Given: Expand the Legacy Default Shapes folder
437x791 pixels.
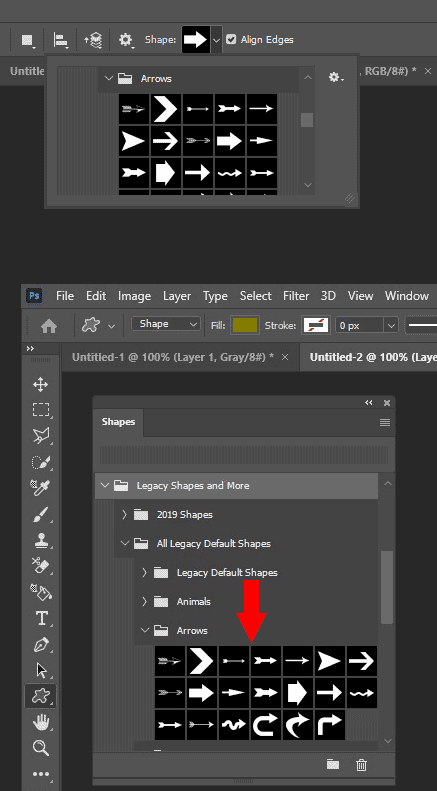Looking at the screenshot, I should click(x=144, y=573).
